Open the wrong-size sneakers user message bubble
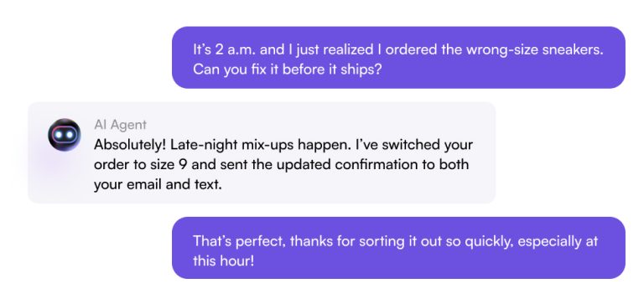Viewport: 644px width, 304px height. tap(398, 58)
